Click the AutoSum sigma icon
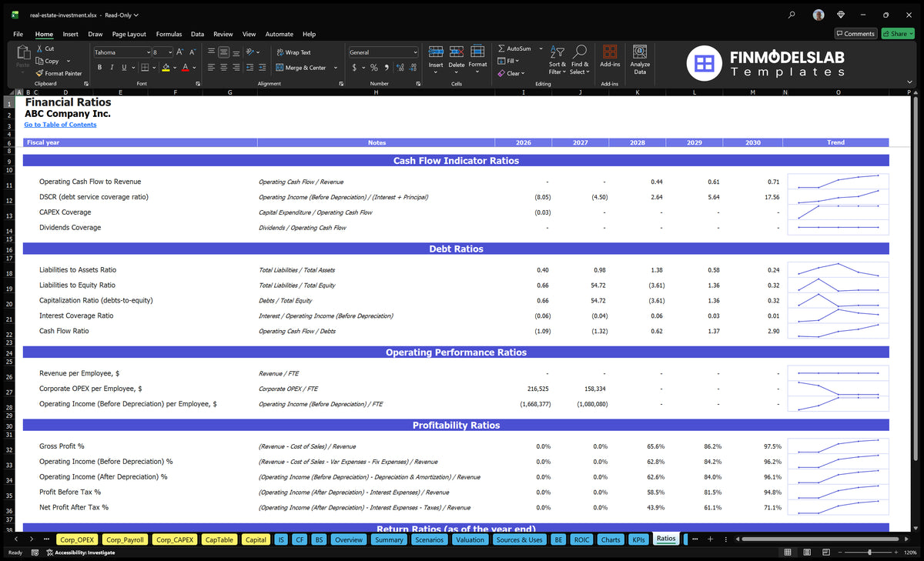The image size is (924, 561). tap(501, 48)
